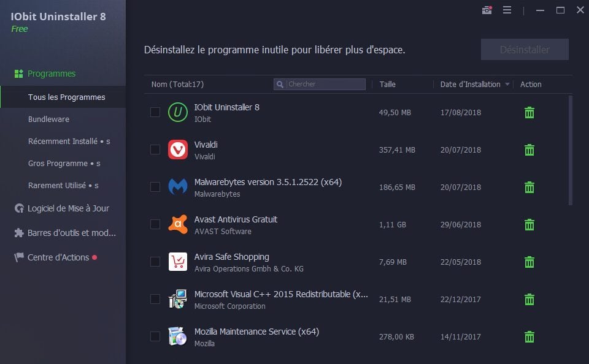Viewport: 589px width, 364px height.
Task: Tick the Malwarebytes program checkbox
Action: [155, 187]
